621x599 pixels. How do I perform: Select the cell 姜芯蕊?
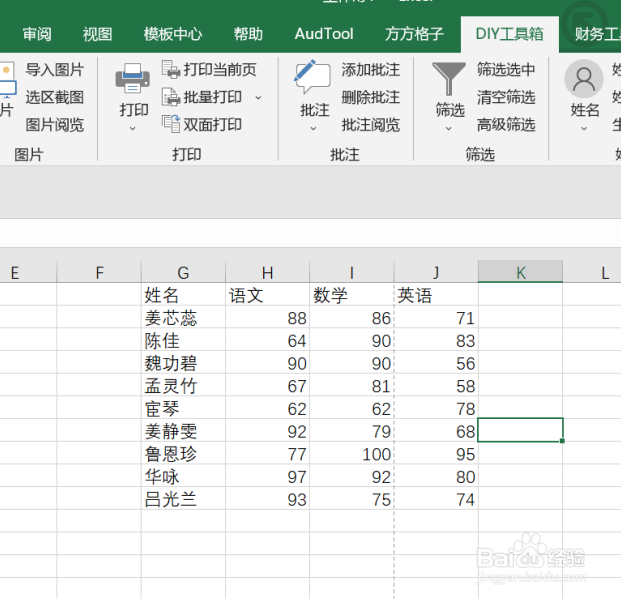pos(183,317)
